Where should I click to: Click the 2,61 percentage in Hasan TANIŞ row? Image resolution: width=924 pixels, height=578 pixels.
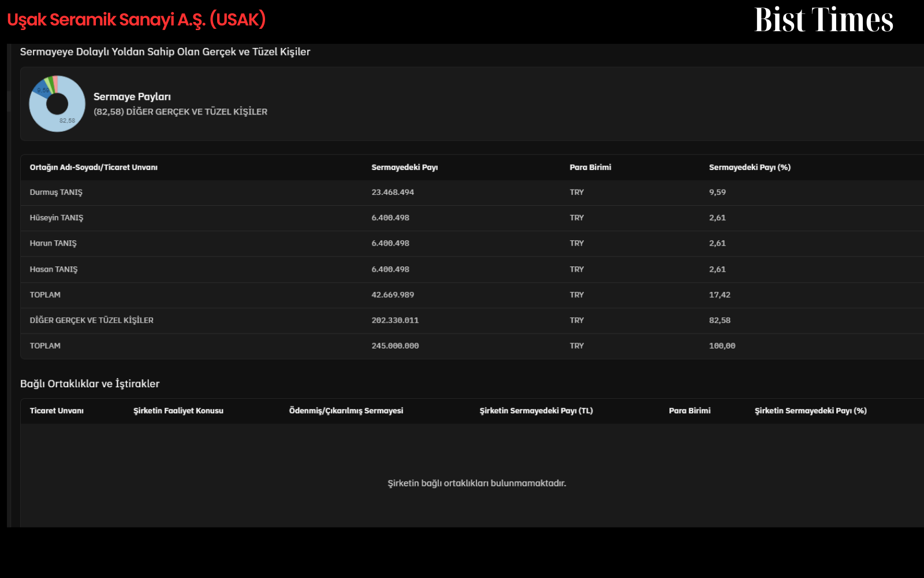point(717,269)
